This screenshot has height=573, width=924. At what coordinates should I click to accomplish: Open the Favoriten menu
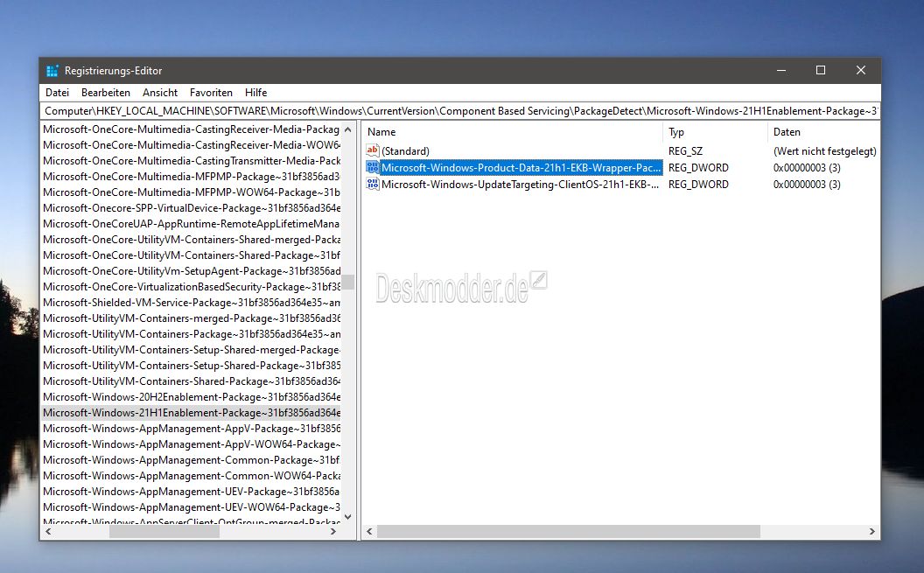tap(211, 93)
